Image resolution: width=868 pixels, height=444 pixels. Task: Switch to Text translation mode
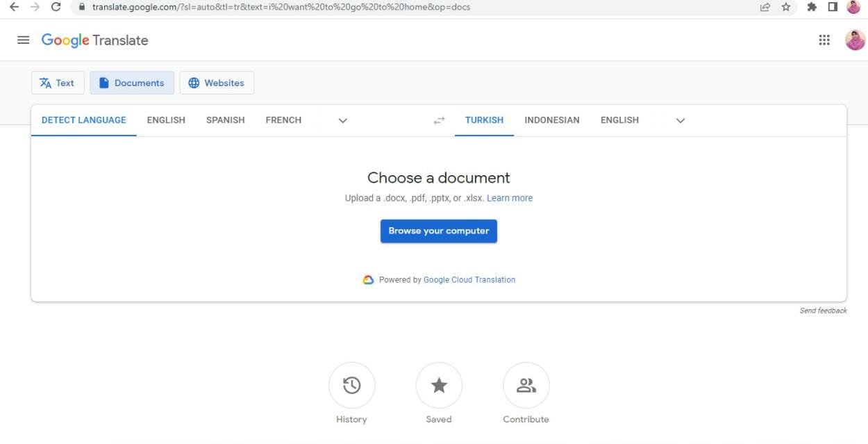tap(58, 83)
